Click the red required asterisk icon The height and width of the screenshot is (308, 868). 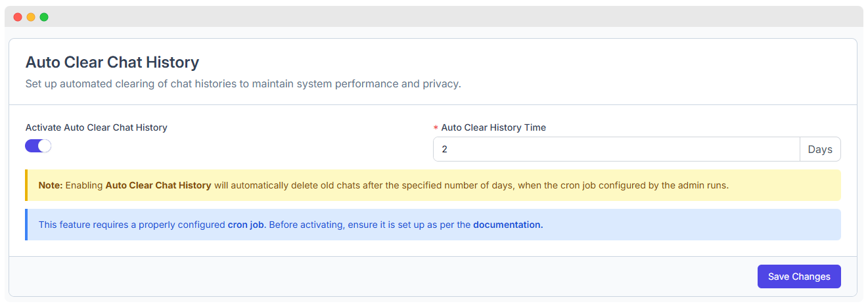(x=436, y=128)
